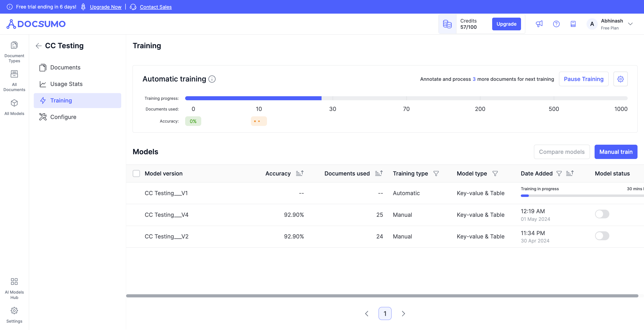
Task: Click 30 Apr 2024 date
Action: (x=535, y=241)
